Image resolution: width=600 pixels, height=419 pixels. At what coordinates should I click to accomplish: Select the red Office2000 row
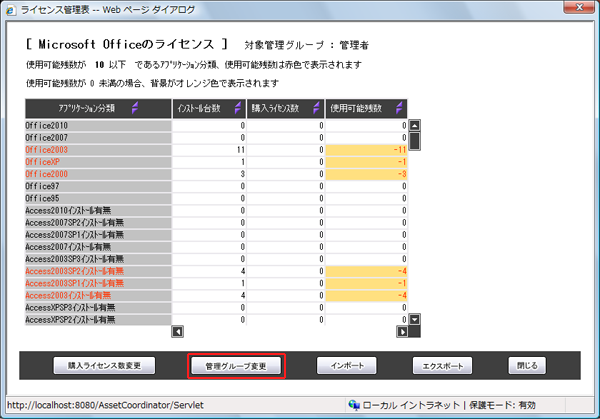[x=216, y=174]
